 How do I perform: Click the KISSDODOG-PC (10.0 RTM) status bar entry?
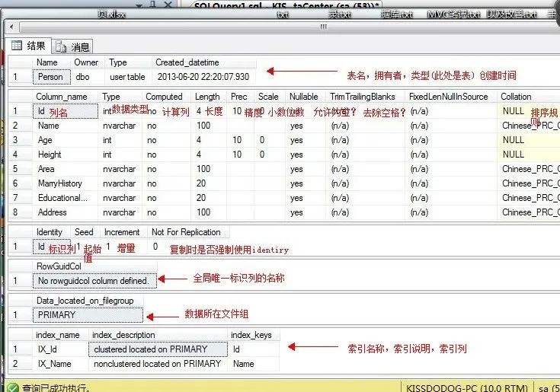pos(467,387)
